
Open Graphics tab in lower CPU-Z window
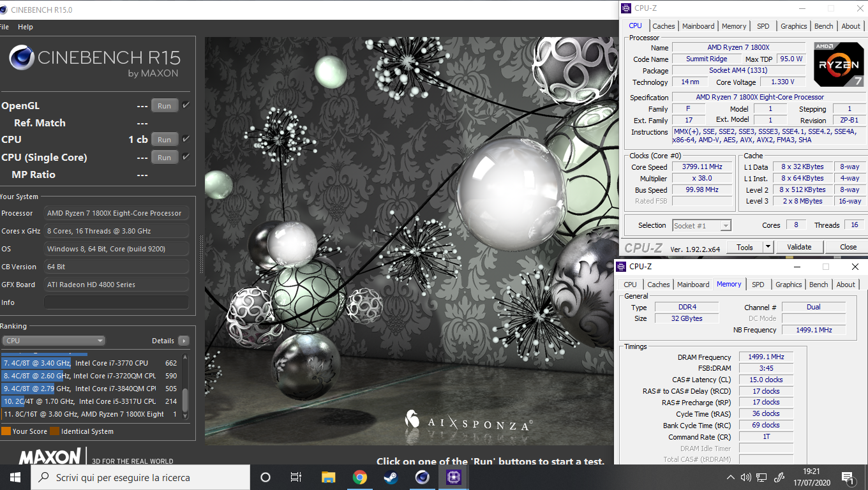click(x=788, y=285)
